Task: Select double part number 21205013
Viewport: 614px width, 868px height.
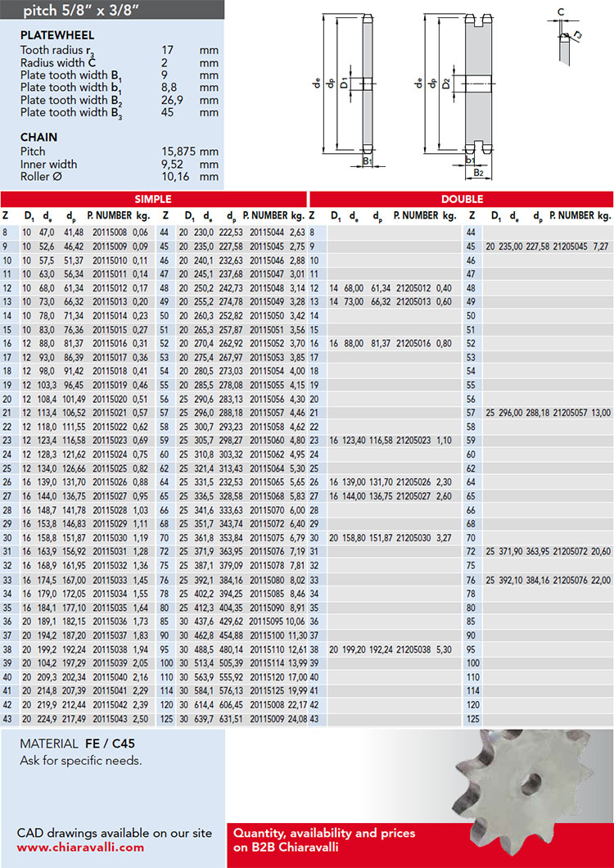Action: (x=415, y=302)
